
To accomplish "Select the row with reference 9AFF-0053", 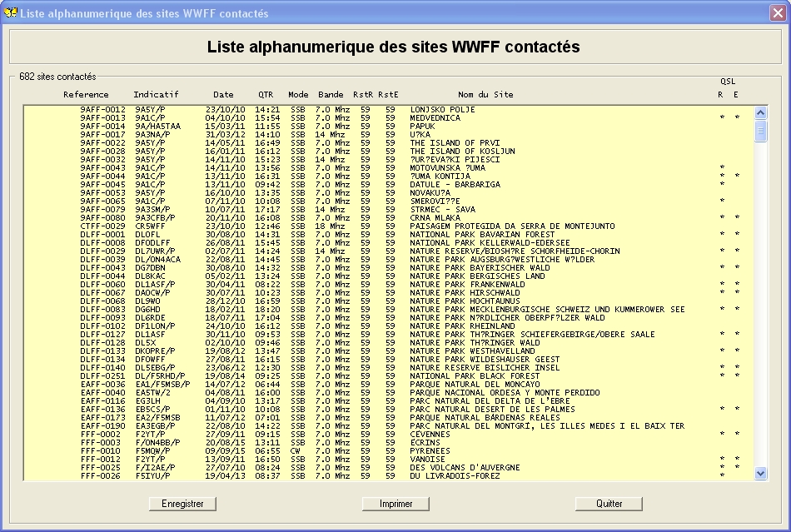I will point(389,192).
